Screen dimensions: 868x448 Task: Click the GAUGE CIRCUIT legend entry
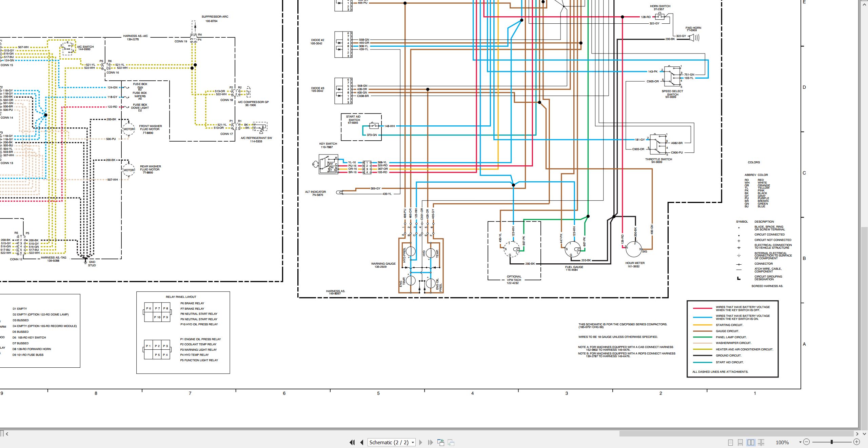pos(727,331)
